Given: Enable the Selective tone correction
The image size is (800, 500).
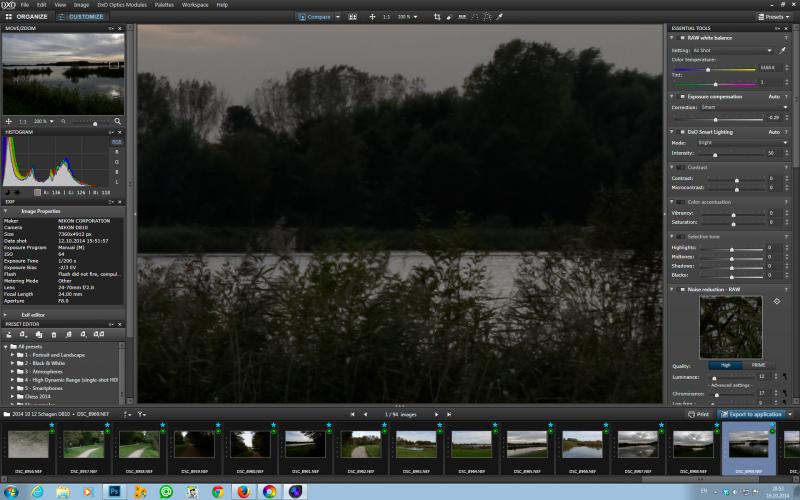Looking at the screenshot, I should (681, 237).
